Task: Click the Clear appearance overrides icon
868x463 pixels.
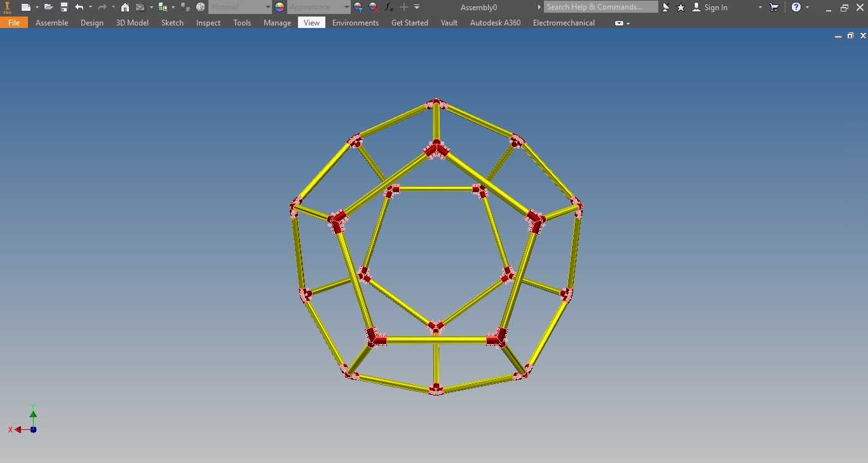Action: click(374, 7)
